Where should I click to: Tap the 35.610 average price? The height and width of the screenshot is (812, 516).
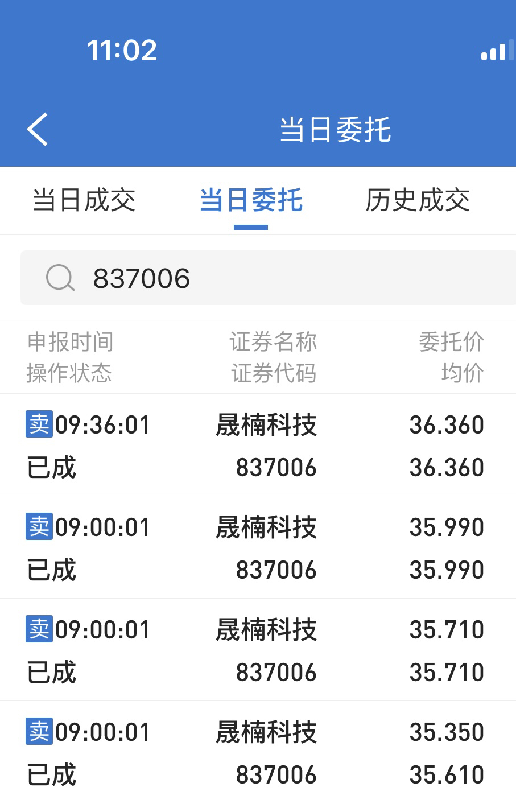point(447,775)
